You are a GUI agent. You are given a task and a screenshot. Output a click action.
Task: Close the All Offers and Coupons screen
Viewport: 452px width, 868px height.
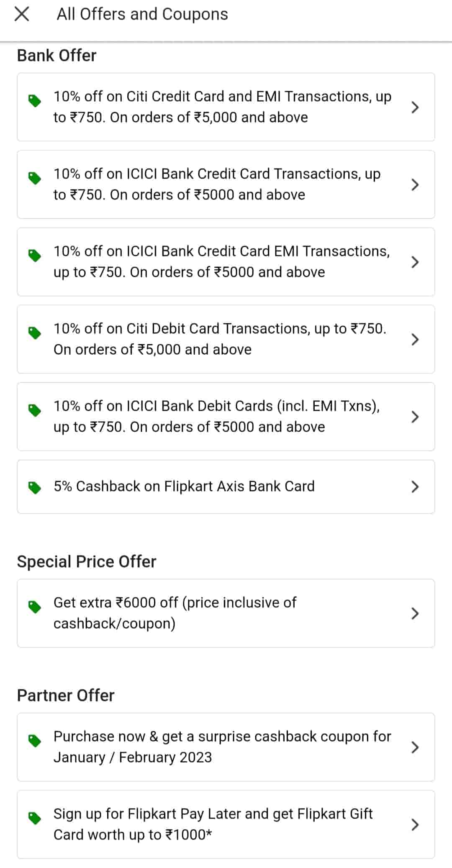tap(22, 14)
